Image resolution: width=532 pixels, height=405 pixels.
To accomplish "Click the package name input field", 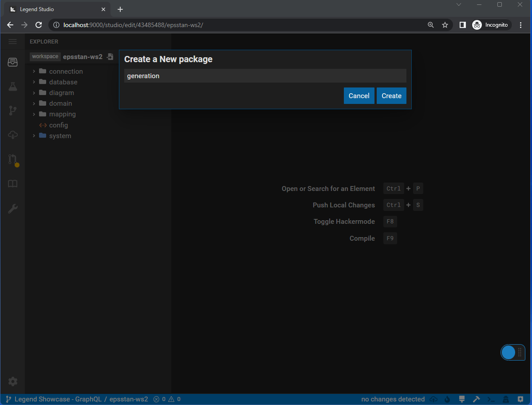I will (x=265, y=75).
